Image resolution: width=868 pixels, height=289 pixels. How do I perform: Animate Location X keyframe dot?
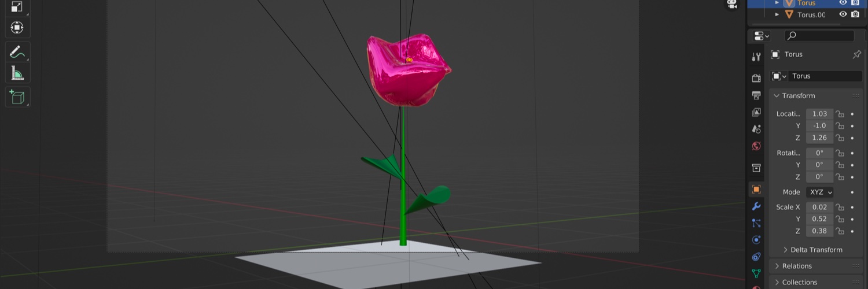[x=852, y=114]
